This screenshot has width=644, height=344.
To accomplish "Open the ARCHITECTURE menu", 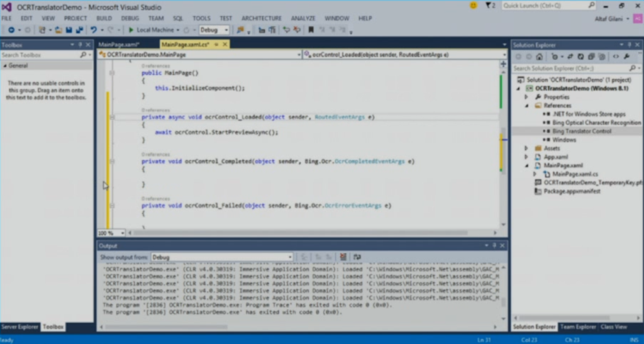I will click(x=261, y=18).
